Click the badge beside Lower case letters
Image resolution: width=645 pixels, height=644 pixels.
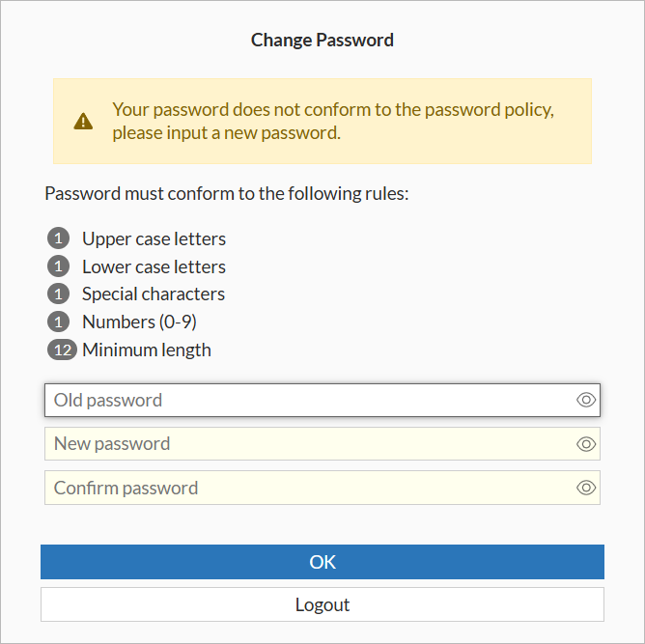(58, 266)
